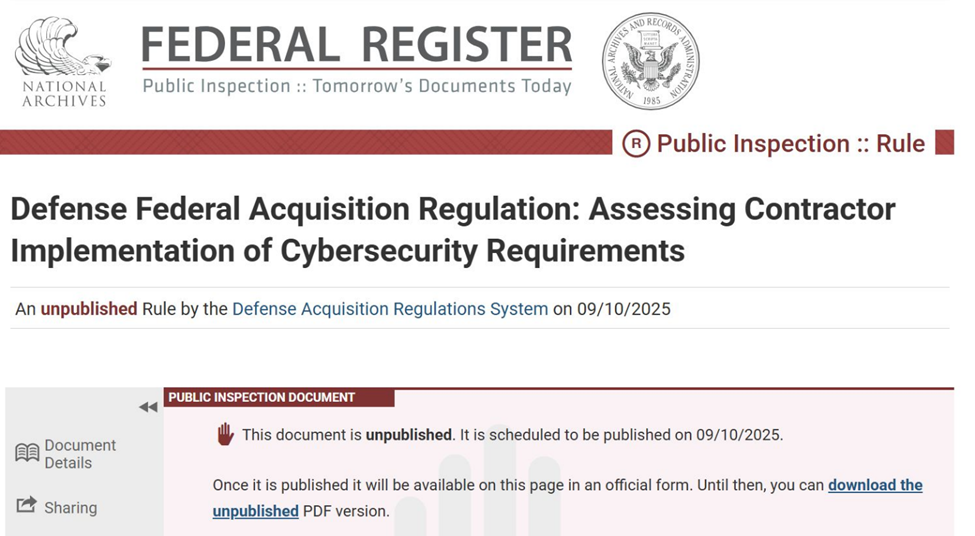Viewport: 975px width, 536px height.
Task: Click the National Archives and Records Administration seal
Action: 650,61
